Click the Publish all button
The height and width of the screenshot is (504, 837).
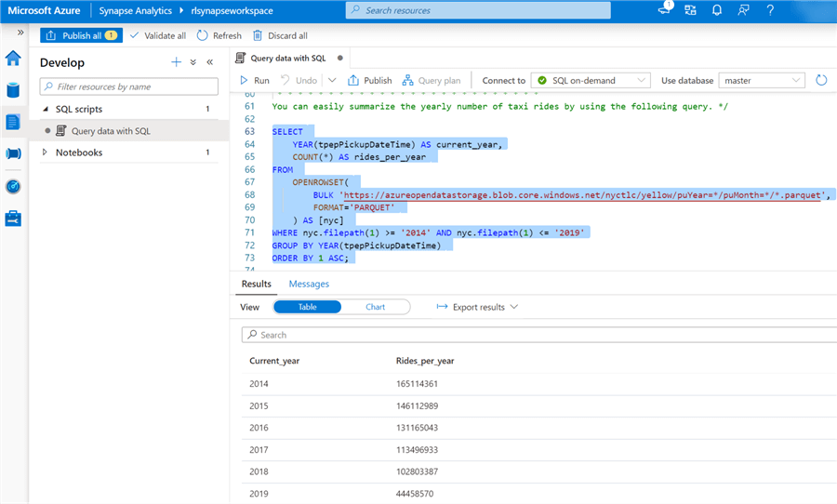[x=81, y=35]
